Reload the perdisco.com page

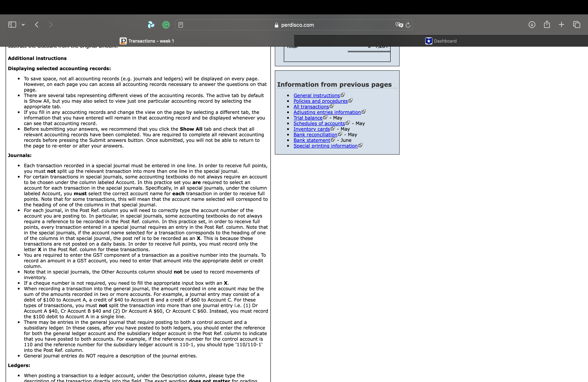click(408, 25)
